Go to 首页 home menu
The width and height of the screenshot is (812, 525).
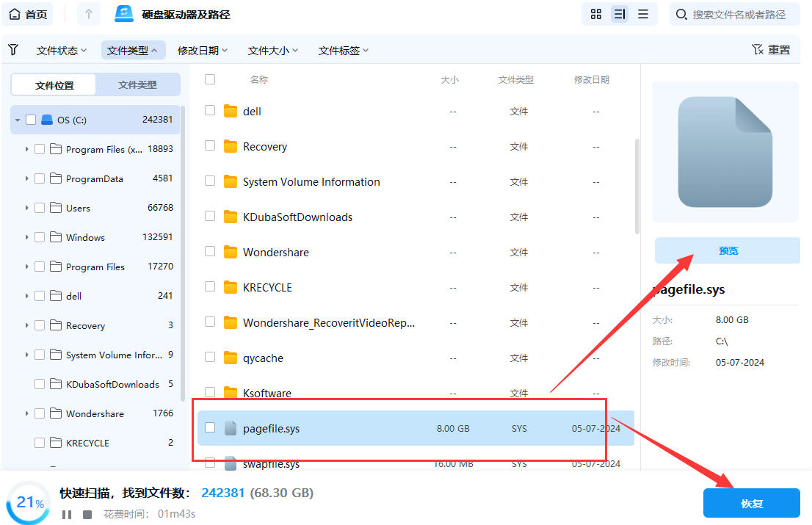pos(27,13)
